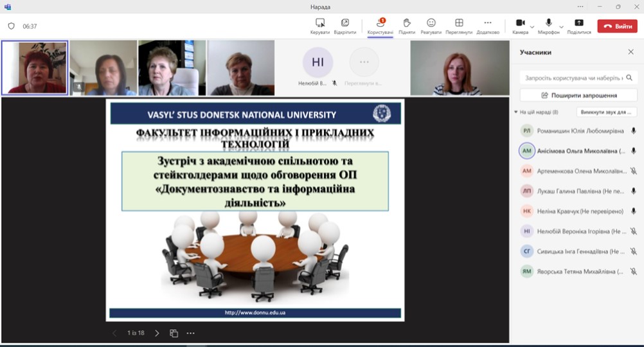
Task: Click the participant search input field
Action: click(574, 78)
